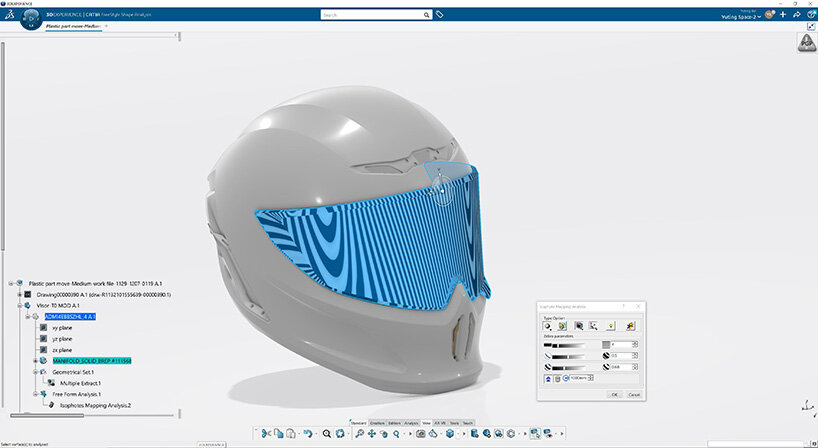Expand the MANIFOLD SOLID BREP tree node
Viewport: 818px width, 448px height.
click(33, 360)
